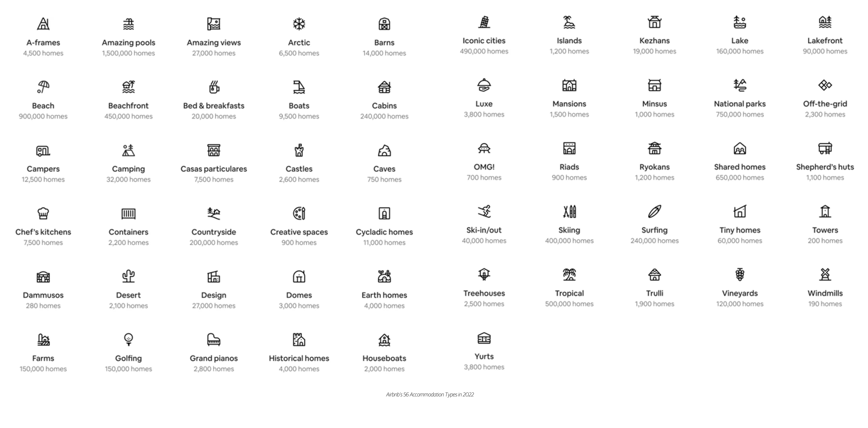
Task: Choose the Grand pianos icon
Action: [214, 339]
